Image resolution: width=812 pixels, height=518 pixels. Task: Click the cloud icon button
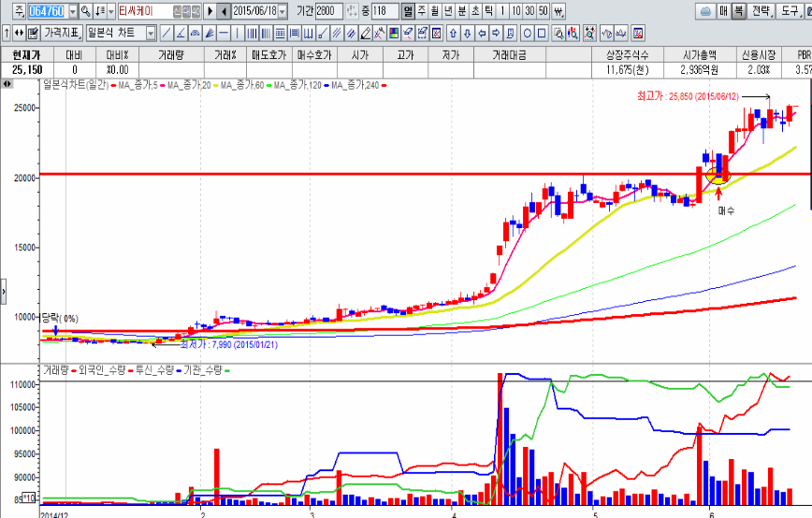point(706,11)
